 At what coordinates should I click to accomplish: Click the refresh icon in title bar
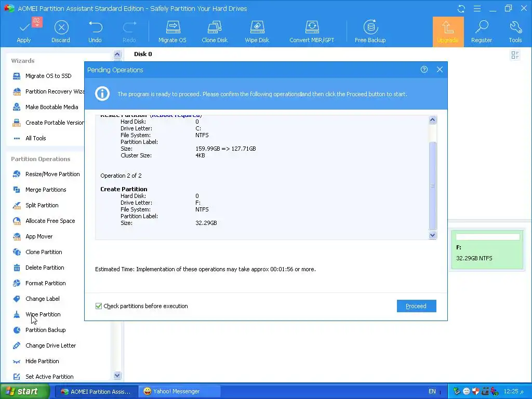coord(461,8)
